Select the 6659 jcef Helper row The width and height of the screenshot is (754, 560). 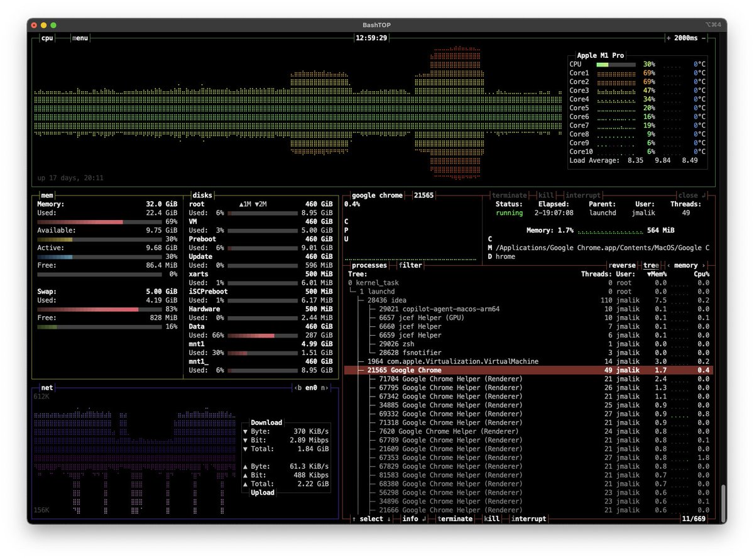click(528, 336)
